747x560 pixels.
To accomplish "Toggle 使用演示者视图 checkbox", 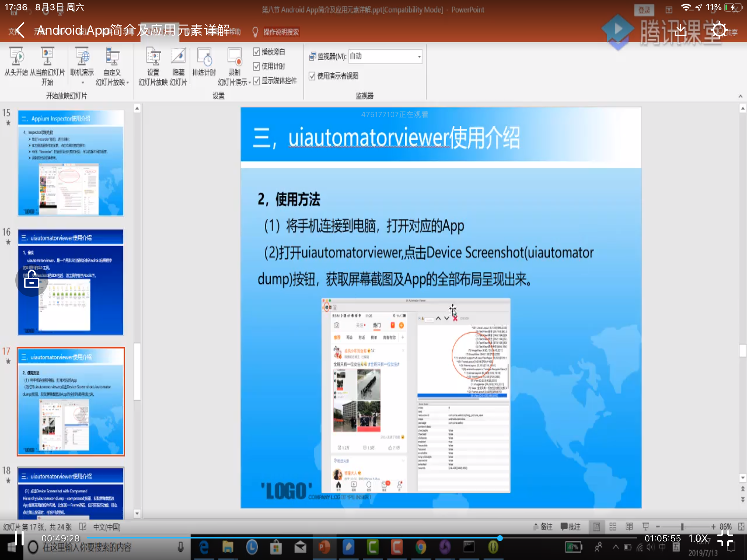I will pos(312,76).
